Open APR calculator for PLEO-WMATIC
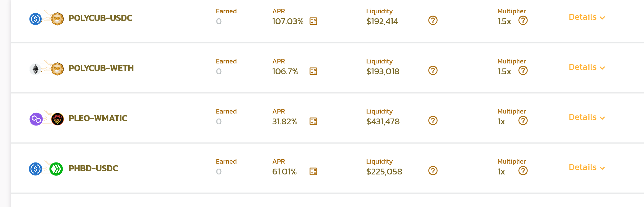This screenshot has width=644, height=207. (x=313, y=121)
